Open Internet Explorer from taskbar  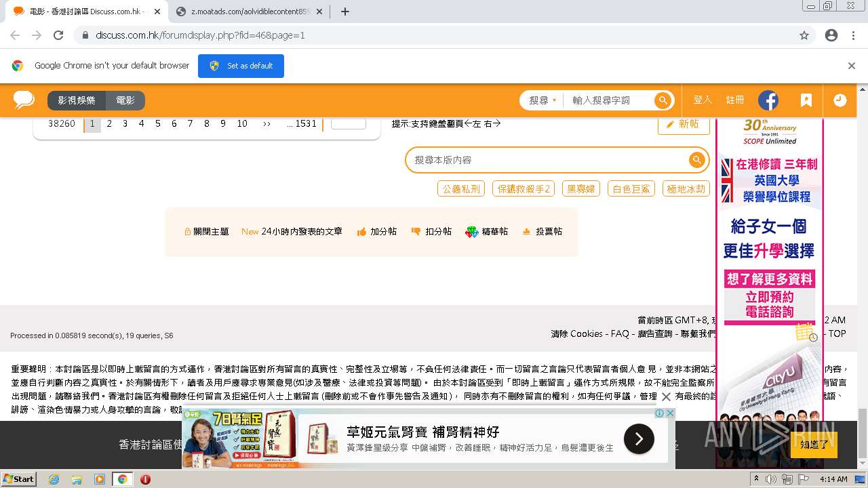(x=54, y=479)
